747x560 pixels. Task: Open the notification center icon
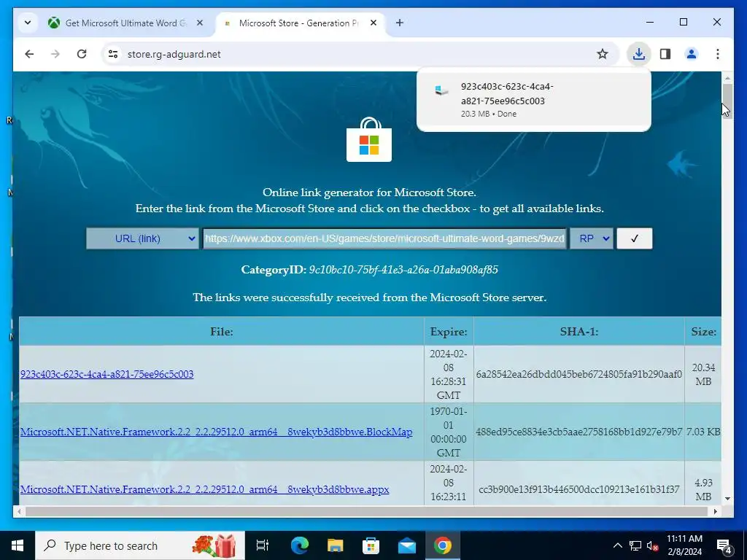[x=724, y=545]
